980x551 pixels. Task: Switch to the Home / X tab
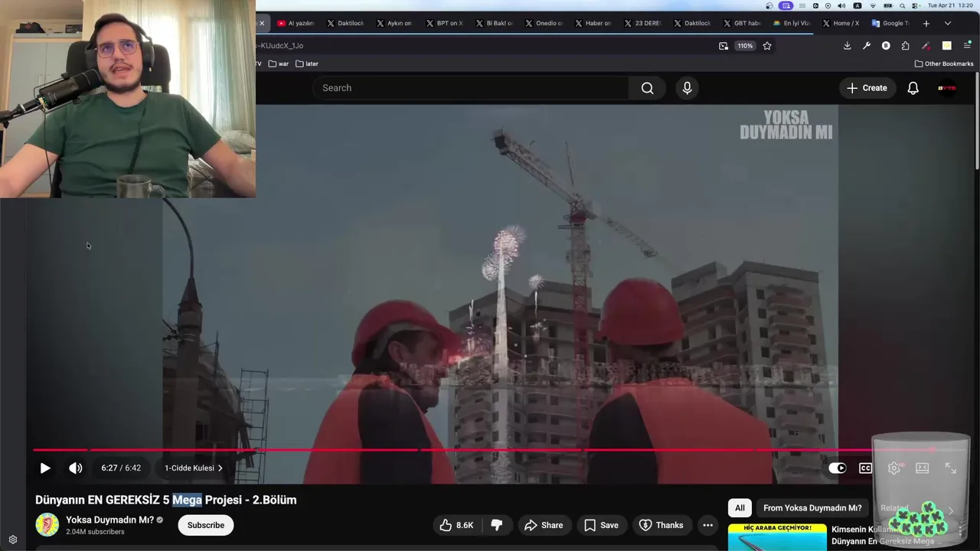click(841, 23)
